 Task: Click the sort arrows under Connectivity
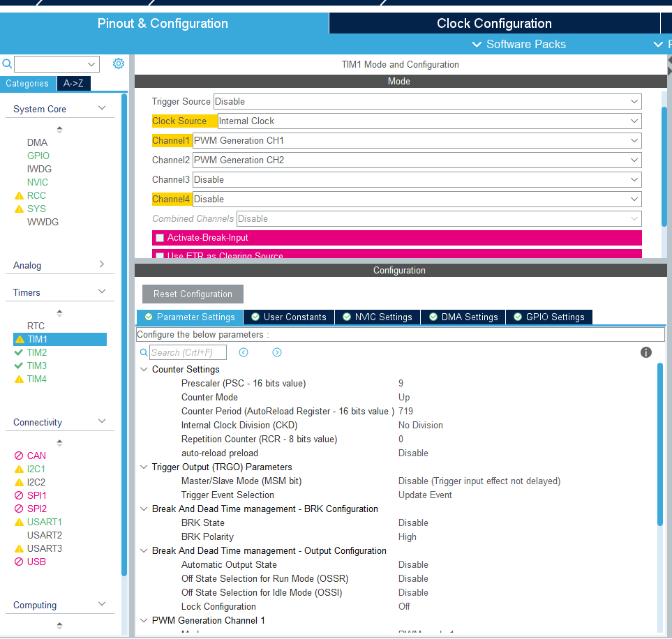coord(59,443)
